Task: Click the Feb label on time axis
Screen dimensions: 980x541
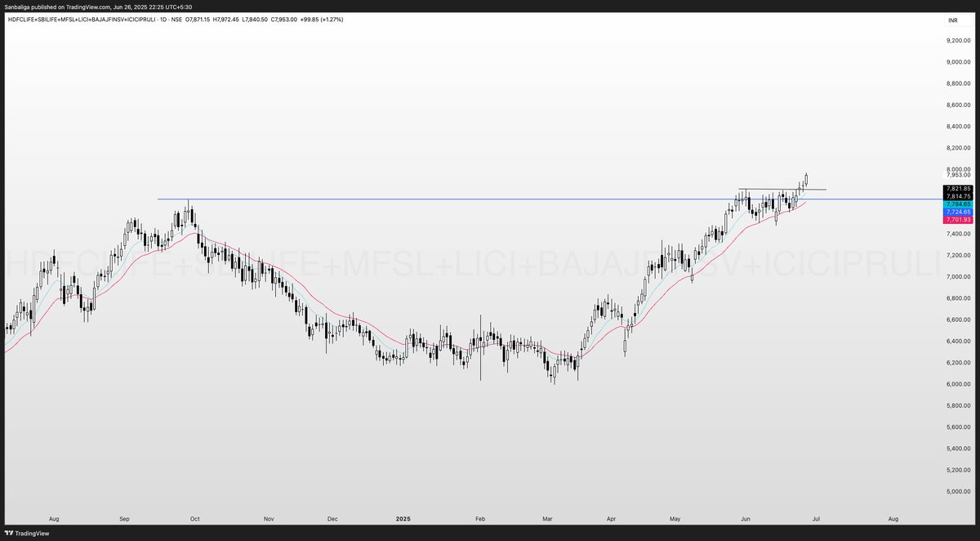Action: pyautogui.click(x=480, y=519)
